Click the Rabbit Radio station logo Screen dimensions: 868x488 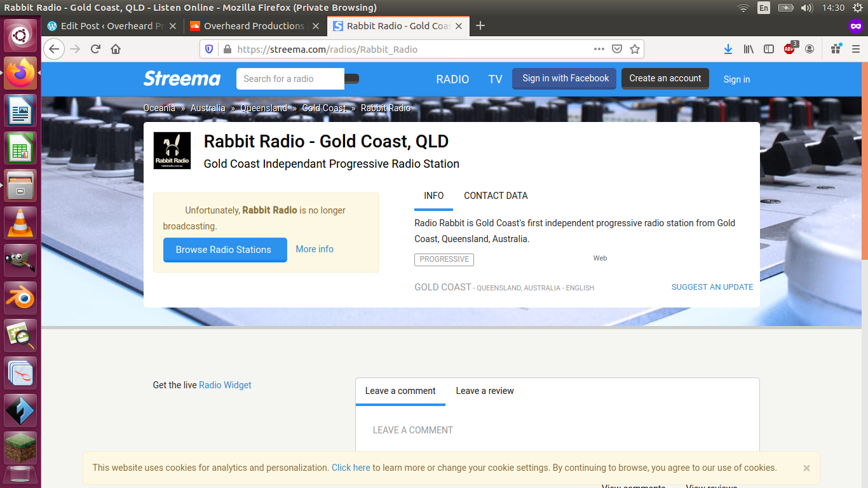172,151
